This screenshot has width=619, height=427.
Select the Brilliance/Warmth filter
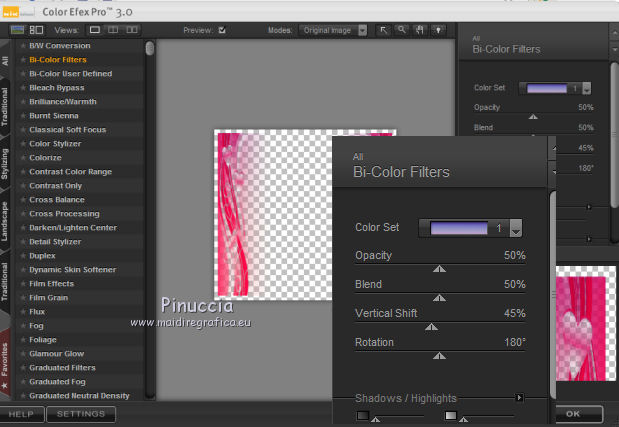[63, 102]
